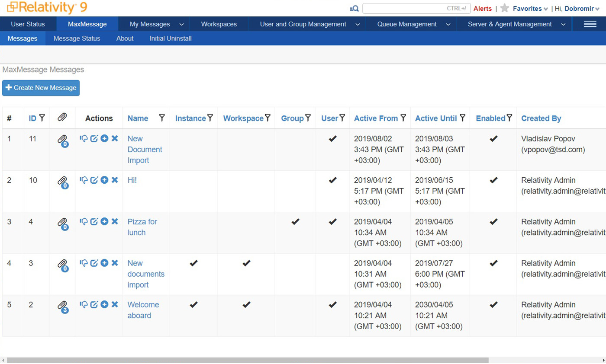Viewport: 606px width, 364px height.
Task: Click thumbs-down disable icon for Welcome aboard
Action: point(84,304)
